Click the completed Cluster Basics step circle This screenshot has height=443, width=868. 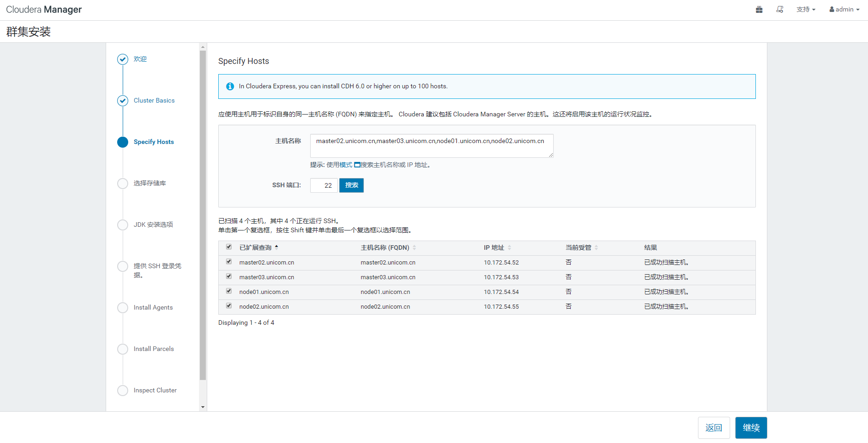coord(123,101)
